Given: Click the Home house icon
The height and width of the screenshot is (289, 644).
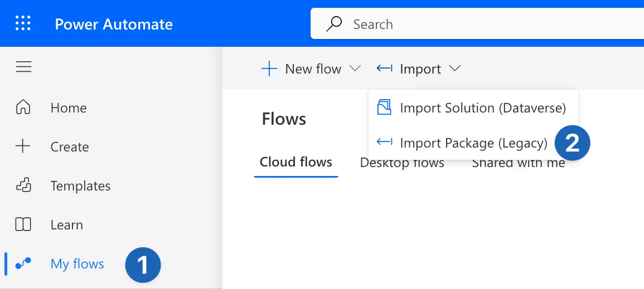Looking at the screenshot, I should coord(23,107).
